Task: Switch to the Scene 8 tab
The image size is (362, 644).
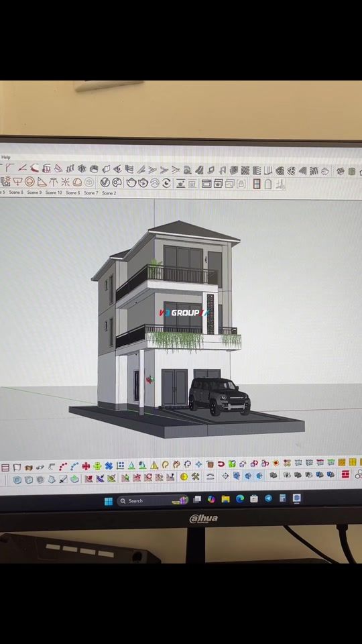Action: coord(16,193)
